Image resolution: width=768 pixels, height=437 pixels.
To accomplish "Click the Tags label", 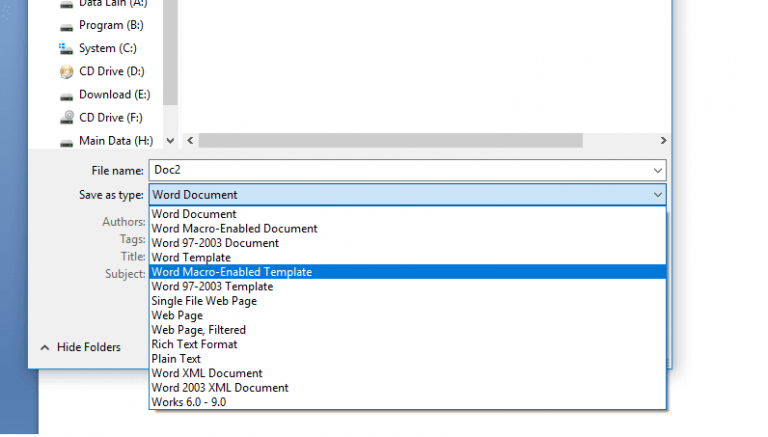I will (132, 239).
